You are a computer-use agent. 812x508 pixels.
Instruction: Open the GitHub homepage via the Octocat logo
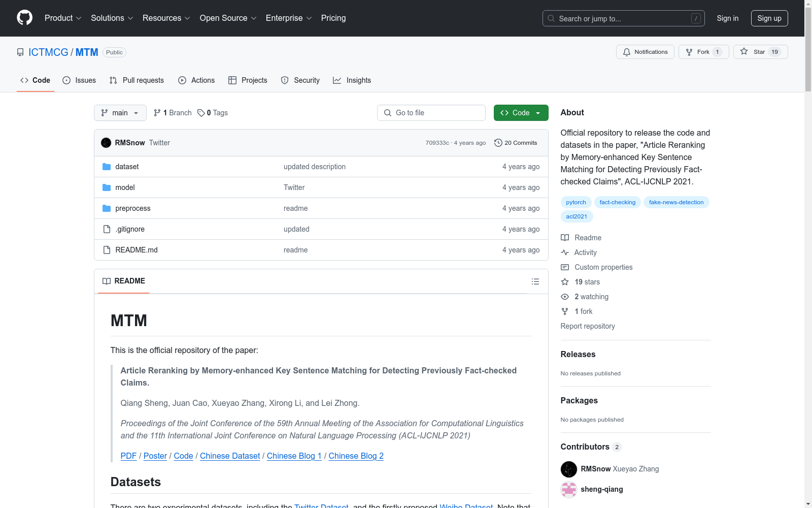pyautogui.click(x=24, y=18)
